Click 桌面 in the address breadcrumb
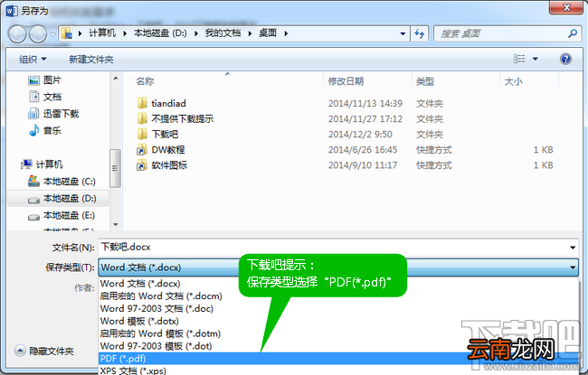The width and height of the screenshot is (588, 375). (x=268, y=33)
